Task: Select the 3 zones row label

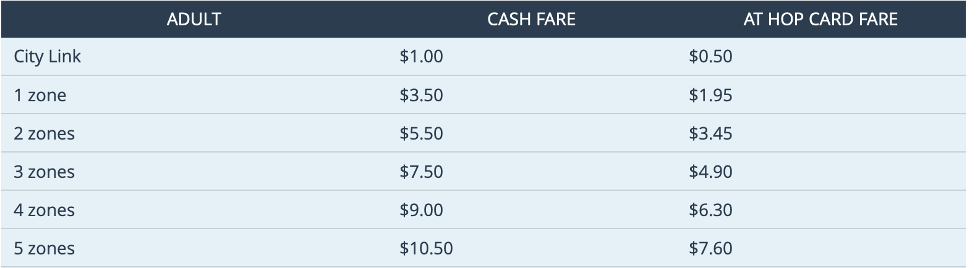Action: 45,172
